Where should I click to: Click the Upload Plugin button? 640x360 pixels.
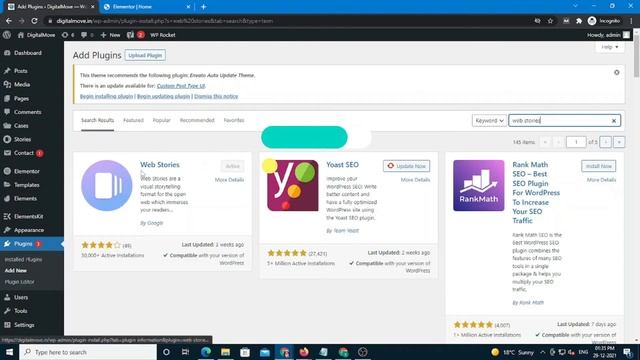pos(145,55)
